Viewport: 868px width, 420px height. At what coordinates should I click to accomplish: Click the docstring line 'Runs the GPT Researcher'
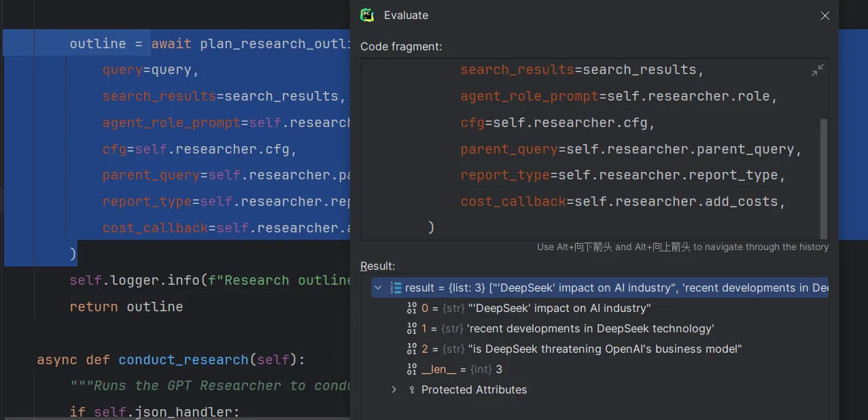pos(209,386)
